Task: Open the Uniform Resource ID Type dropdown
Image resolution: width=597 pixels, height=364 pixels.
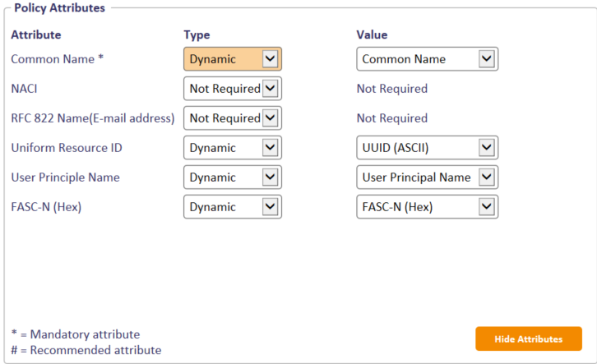Action: pos(232,148)
